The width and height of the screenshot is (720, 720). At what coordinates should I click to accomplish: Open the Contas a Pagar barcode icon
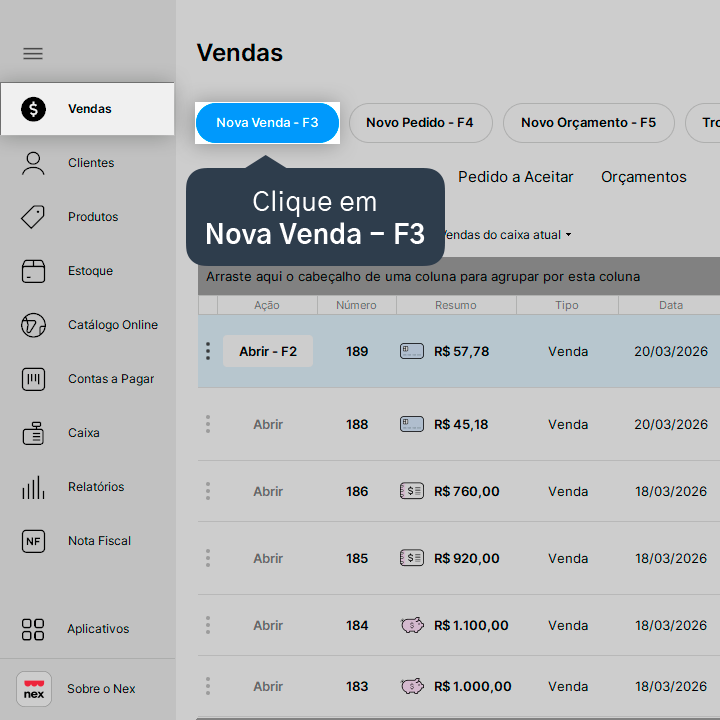[x=34, y=379]
